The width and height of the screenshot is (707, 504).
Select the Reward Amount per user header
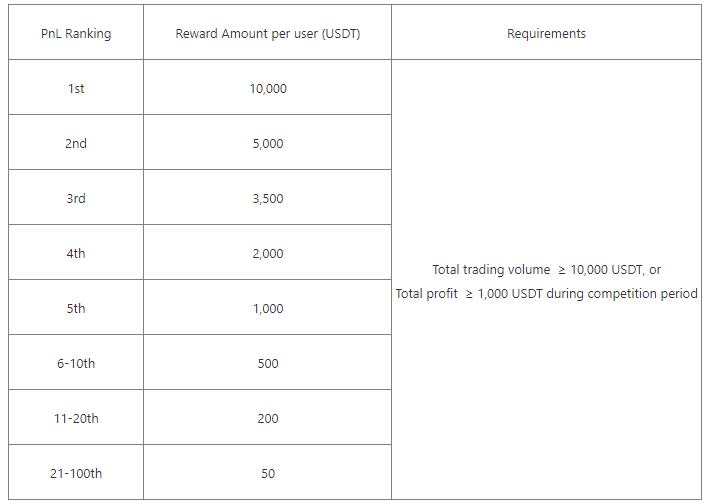click(x=268, y=34)
